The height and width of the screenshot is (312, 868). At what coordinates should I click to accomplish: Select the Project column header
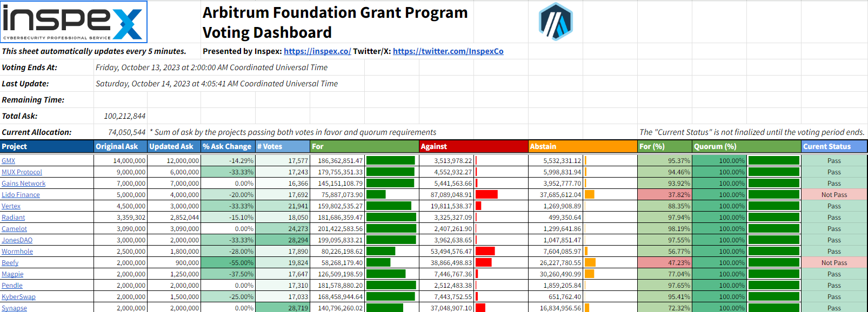pyautogui.click(x=47, y=146)
